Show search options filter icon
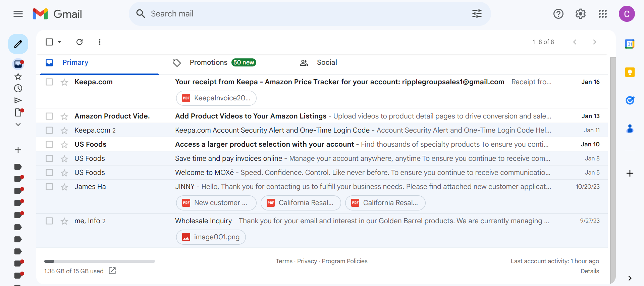 477,14
